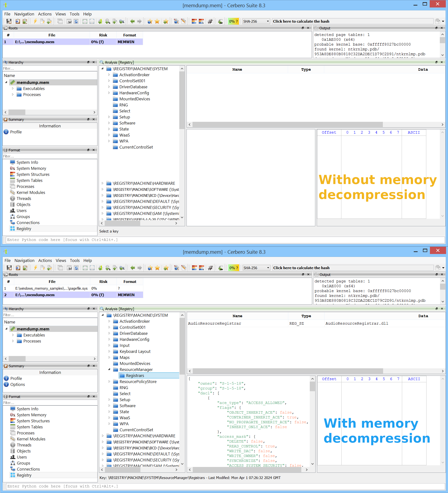Select Threads in the top window Format panel
The width and height of the screenshot is (448, 493).
pos(24,199)
